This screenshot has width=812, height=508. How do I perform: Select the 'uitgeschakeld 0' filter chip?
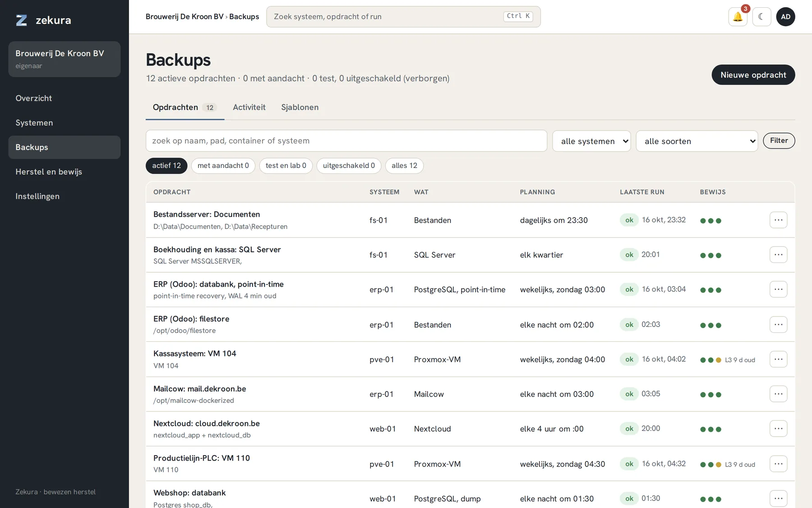coord(349,166)
